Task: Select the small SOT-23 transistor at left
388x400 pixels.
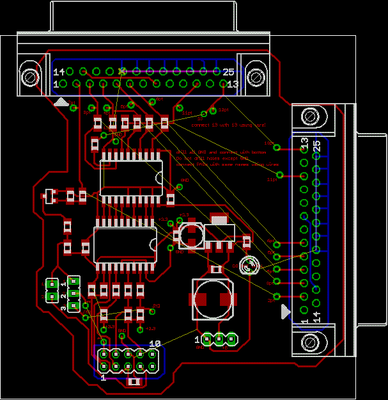Action: (x=49, y=196)
